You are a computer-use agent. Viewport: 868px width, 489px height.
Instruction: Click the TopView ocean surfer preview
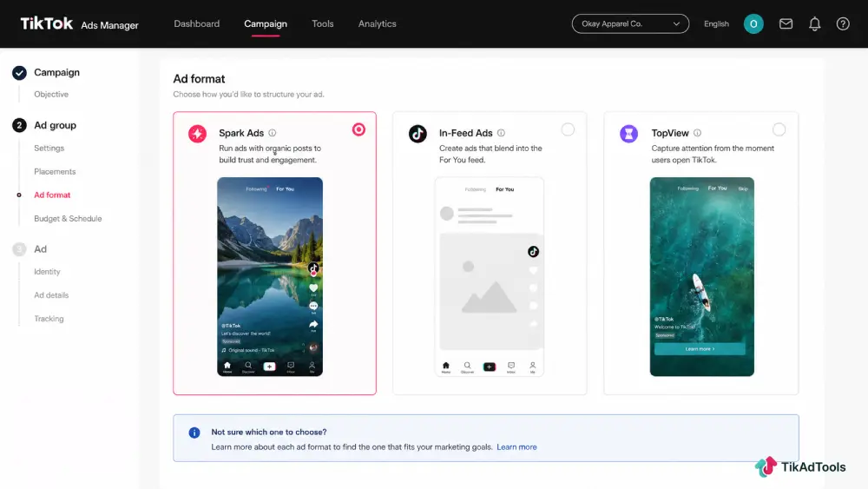tap(702, 276)
